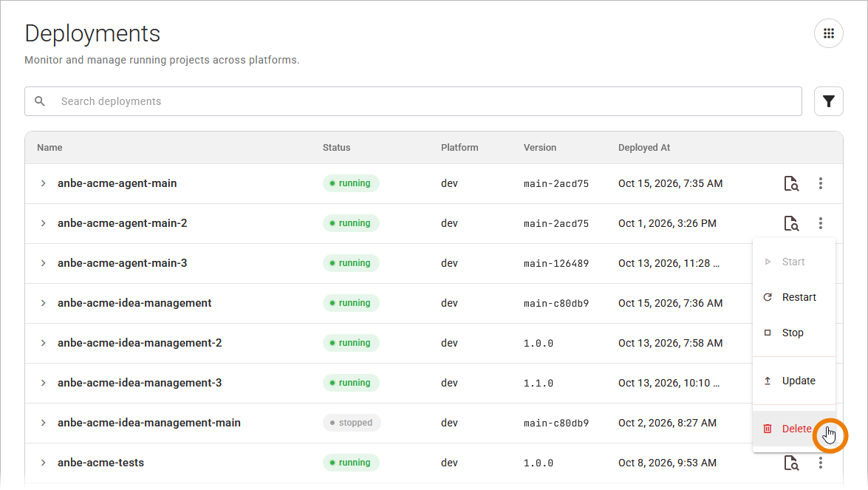Choose Stop from the actions menu
Screen dimensions: 868x490
coord(794,333)
